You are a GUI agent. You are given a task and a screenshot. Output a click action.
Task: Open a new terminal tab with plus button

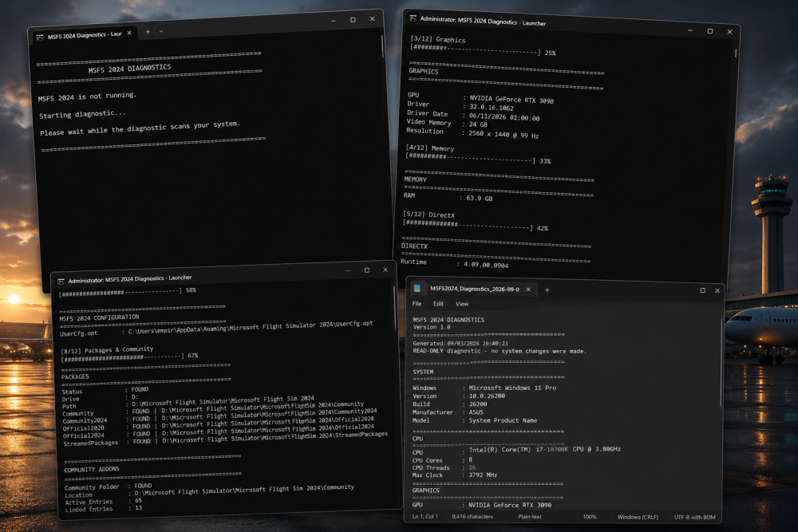pos(148,32)
